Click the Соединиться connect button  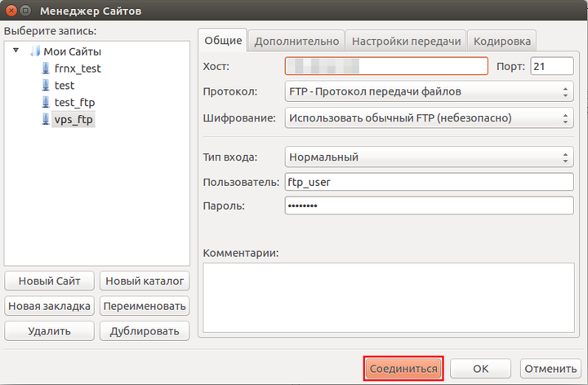coord(403,369)
